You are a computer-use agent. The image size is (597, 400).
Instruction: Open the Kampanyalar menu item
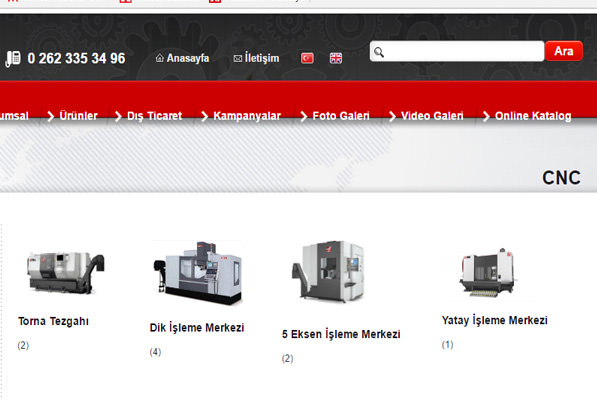click(x=247, y=116)
